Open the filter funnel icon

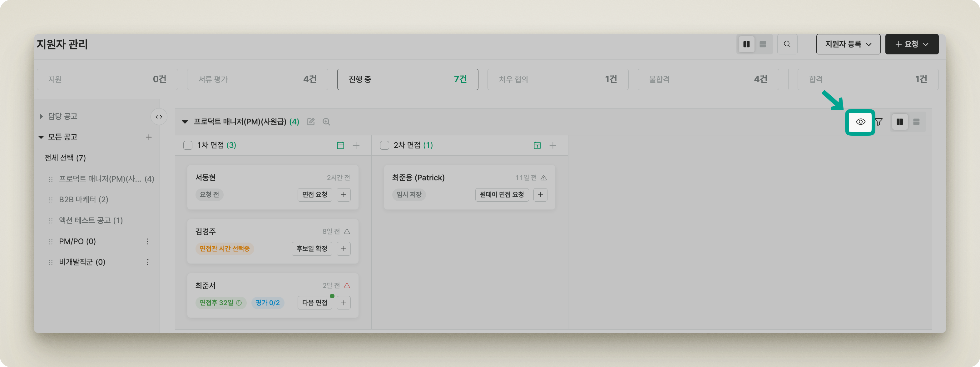[x=879, y=122]
